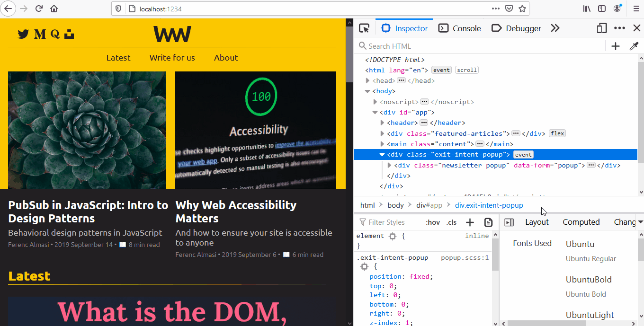Toggle the flex highlighter badge
Image resolution: width=644 pixels, height=326 pixels.
tap(557, 133)
